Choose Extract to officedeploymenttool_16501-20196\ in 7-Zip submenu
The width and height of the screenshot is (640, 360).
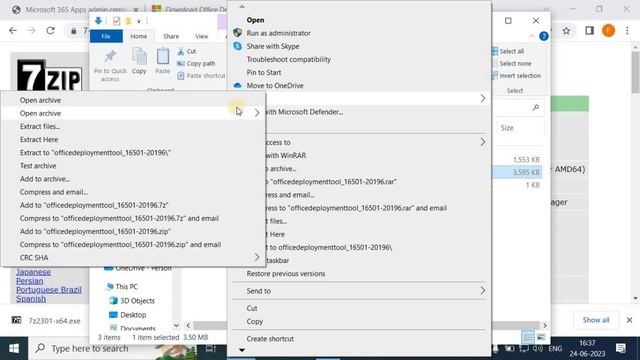[x=133, y=153]
